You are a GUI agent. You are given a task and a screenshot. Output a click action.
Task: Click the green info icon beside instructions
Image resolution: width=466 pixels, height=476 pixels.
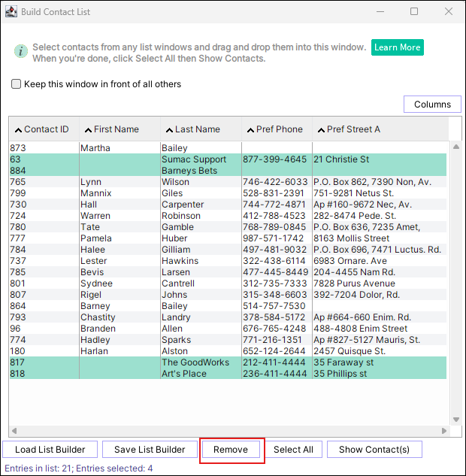[x=20, y=52]
